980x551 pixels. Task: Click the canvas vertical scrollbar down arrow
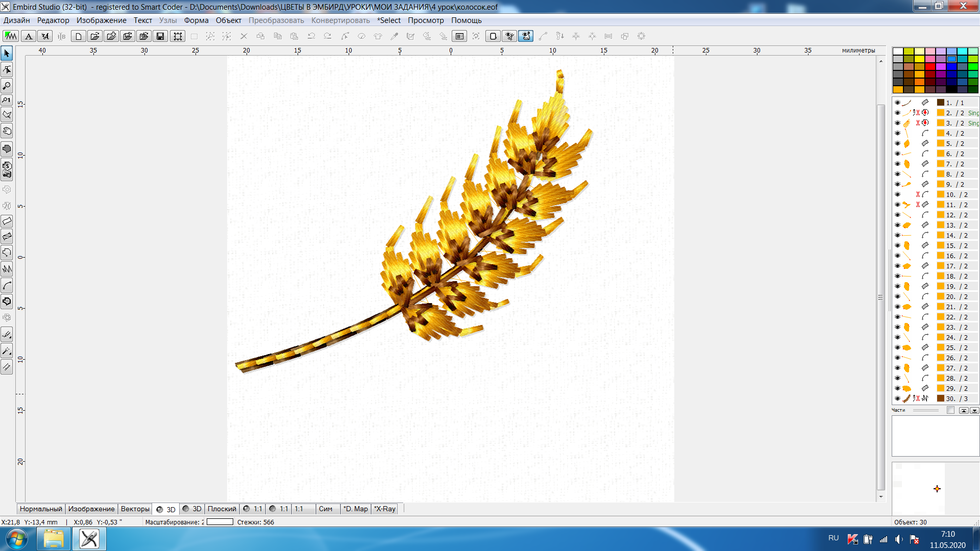(881, 496)
